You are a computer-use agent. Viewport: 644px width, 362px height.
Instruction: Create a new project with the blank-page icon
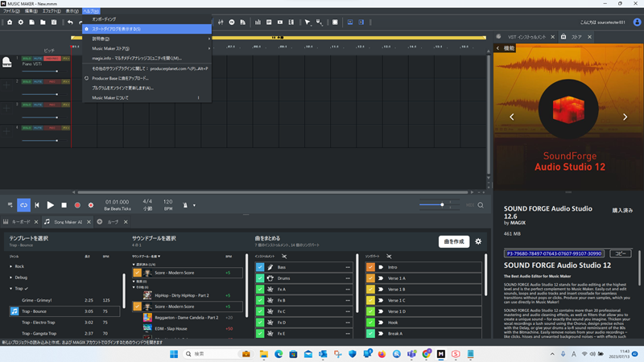pos(31,23)
